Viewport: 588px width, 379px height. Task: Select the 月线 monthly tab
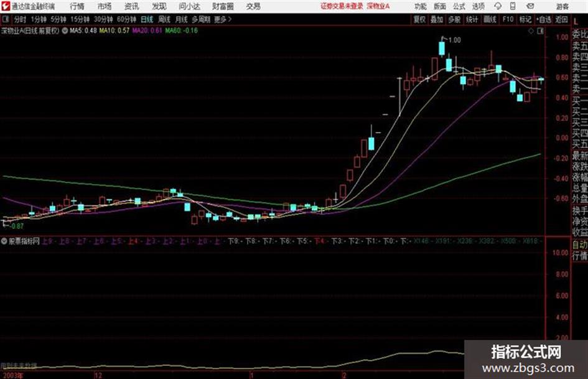tap(182, 19)
